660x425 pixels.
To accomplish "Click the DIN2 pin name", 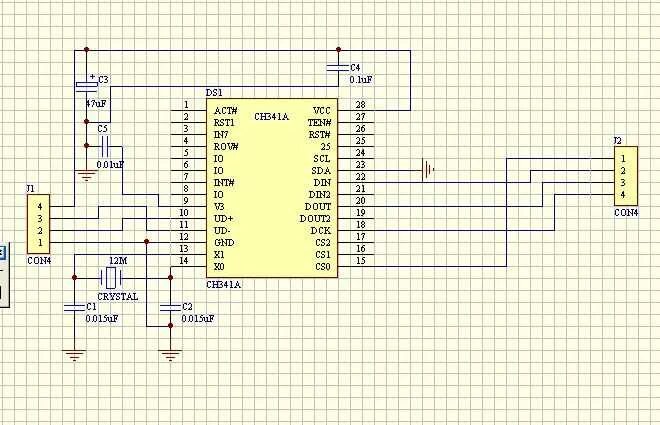I will point(320,195).
